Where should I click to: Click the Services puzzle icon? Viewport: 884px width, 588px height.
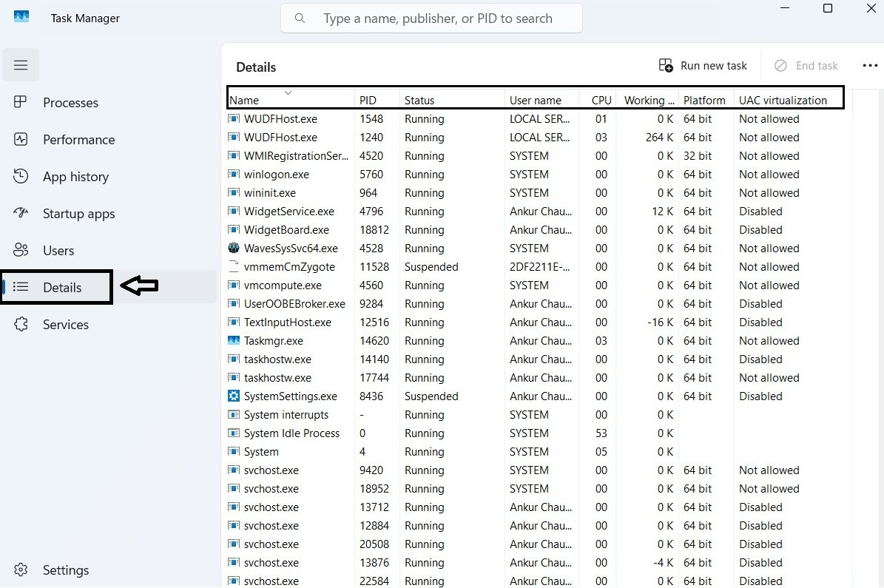click(21, 324)
